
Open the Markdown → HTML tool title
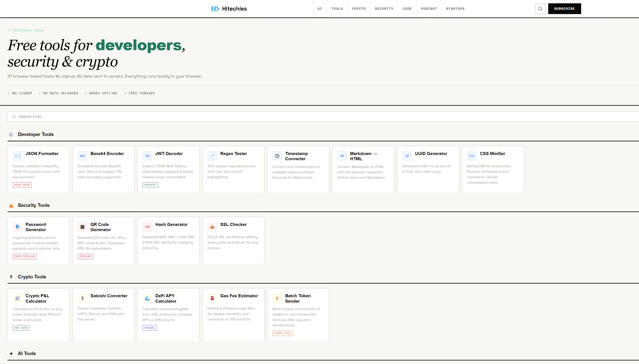pos(363,156)
